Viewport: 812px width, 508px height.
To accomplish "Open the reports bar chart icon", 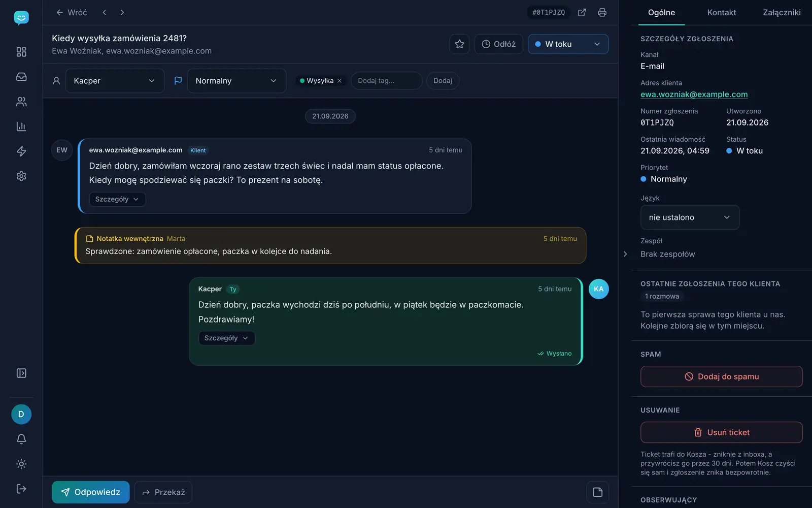I will 21,126.
